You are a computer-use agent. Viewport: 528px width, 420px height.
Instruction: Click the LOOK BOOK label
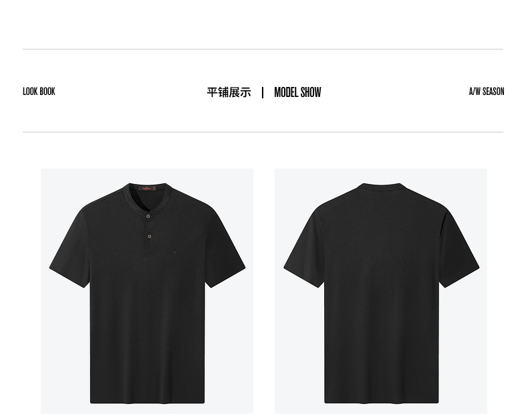(x=39, y=92)
